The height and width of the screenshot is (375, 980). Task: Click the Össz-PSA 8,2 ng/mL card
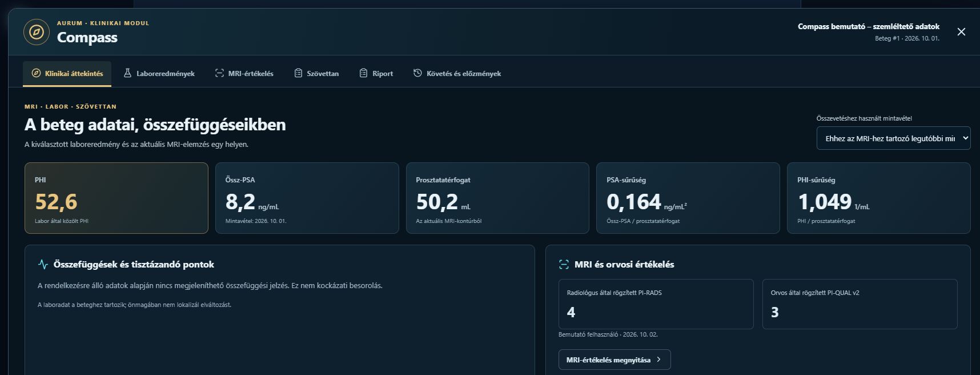307,198
